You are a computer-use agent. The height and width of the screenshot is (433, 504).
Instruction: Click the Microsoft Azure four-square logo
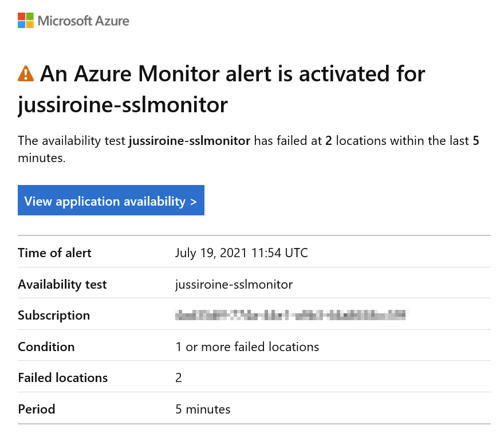(26, 20)
